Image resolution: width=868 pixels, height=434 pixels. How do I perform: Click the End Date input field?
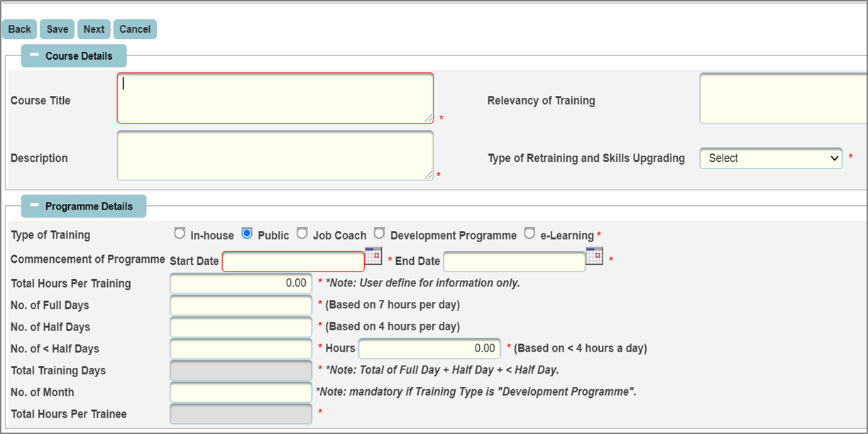tap(515, 261)
